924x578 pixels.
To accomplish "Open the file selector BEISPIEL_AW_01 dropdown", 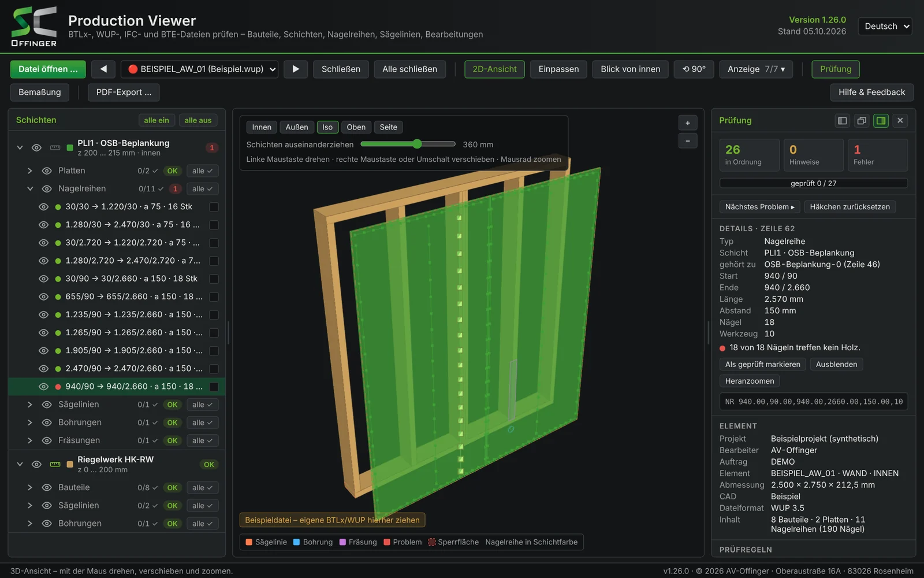I will (x=199, y=69).
